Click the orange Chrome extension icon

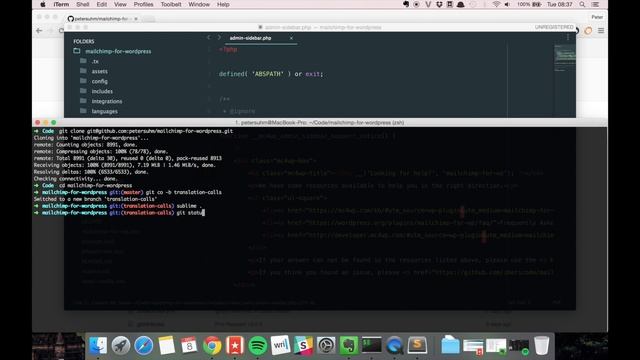pos(588,31)
